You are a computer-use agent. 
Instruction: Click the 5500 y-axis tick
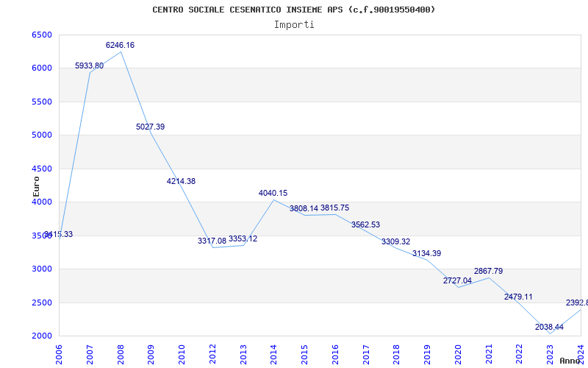coord(42,102)
